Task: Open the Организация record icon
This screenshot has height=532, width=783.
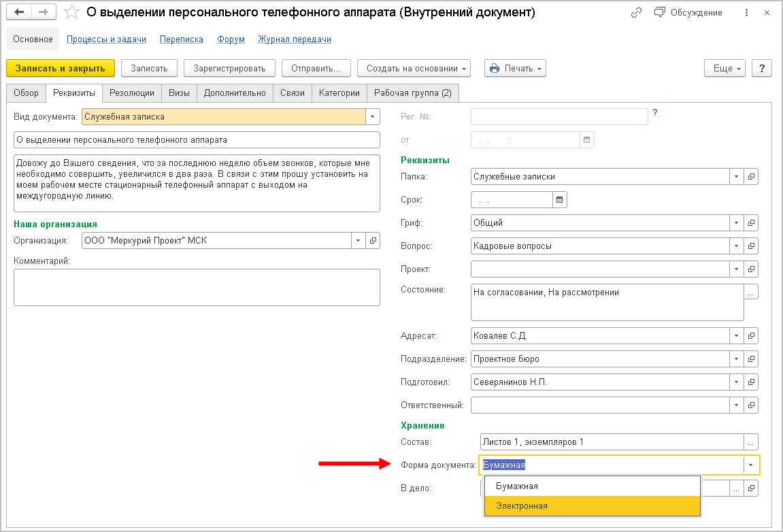Action: click(x=373, y=240)
